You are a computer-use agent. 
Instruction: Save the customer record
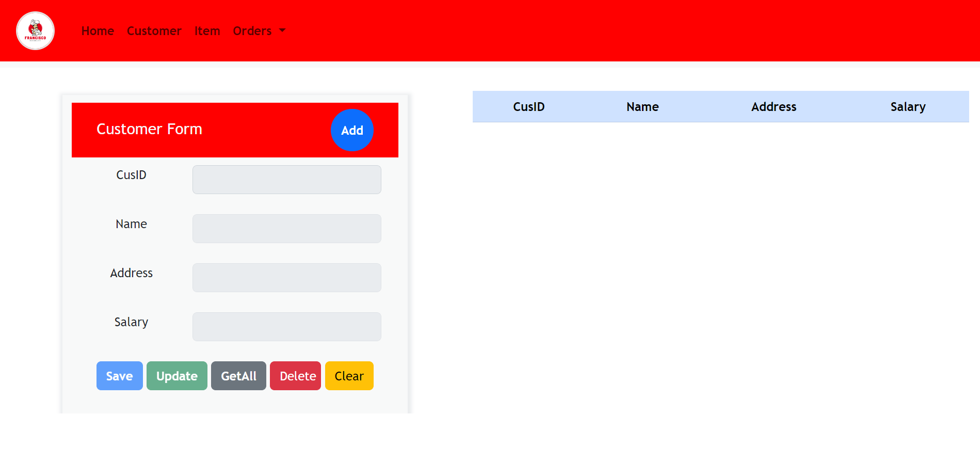tap(119, 376)
